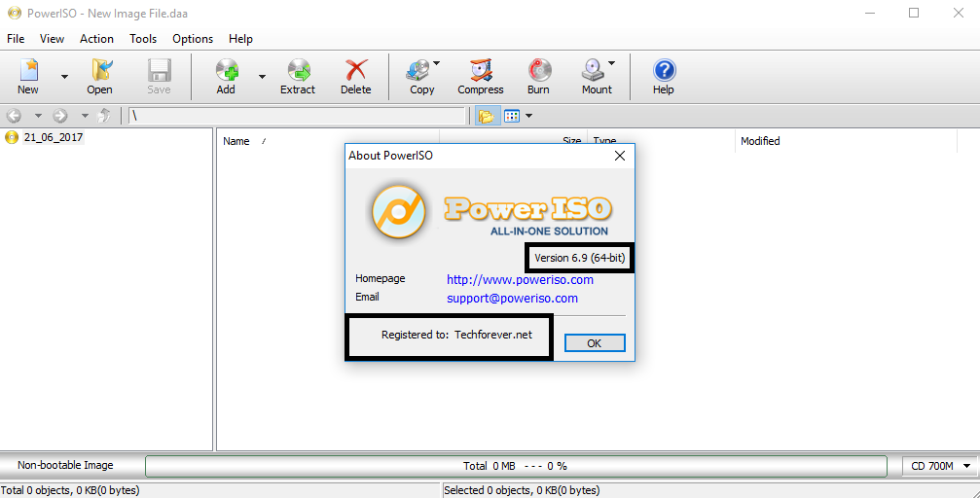Click the Up one level icon
The image size is (980, 498).
pyautogui.click(x=104, y=116)
